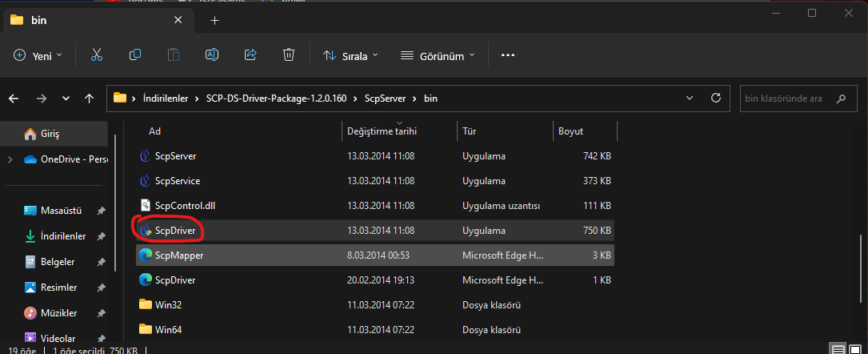Refresh the bin folder view
This screenshot has height=354, width=868.
(x=716, y=99)
